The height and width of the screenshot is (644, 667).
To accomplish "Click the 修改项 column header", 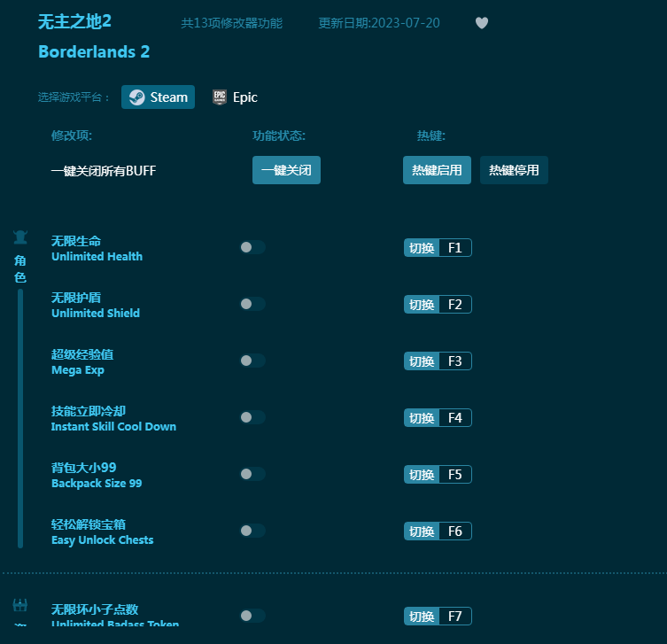I will point(72,136).
